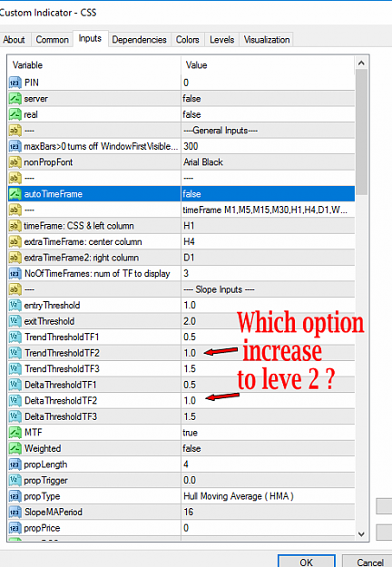Toggle the real value false
Viewport: 392px width, 567px height.
tap(268, 114)
